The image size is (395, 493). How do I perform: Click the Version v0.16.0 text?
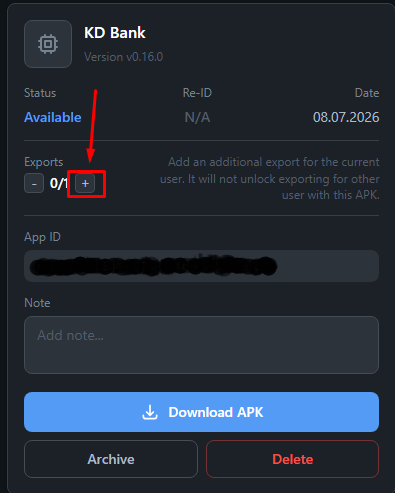[x=123, y=57]
